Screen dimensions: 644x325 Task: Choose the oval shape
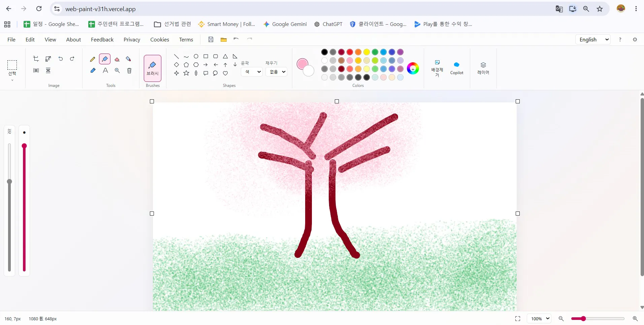click(196, 56)
